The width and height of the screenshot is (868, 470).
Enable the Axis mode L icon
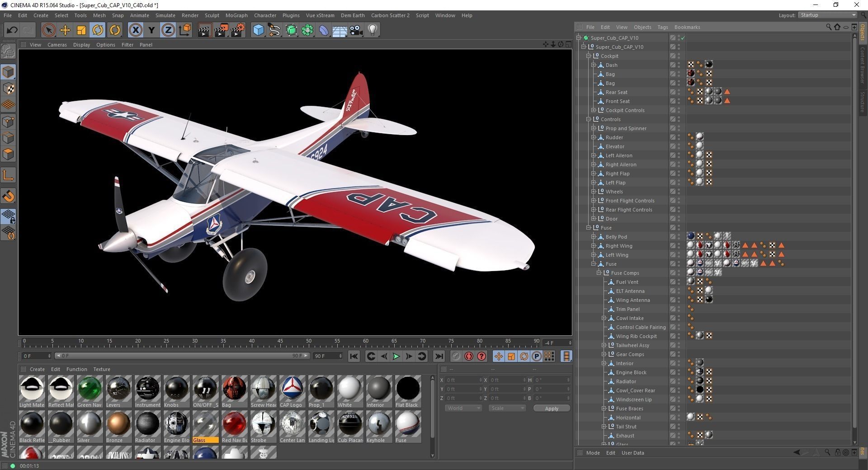pyautogui.click(x=8, y=175)
